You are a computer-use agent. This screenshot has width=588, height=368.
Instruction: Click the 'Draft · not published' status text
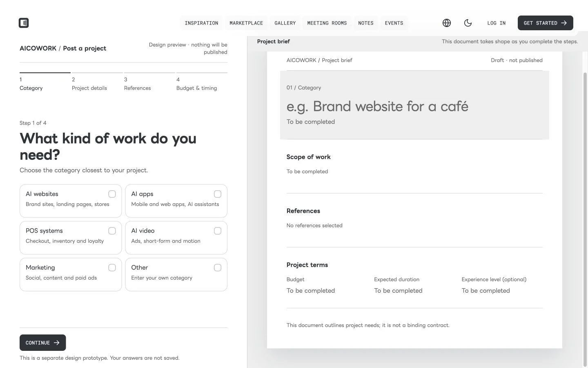[x=517, y=60]
